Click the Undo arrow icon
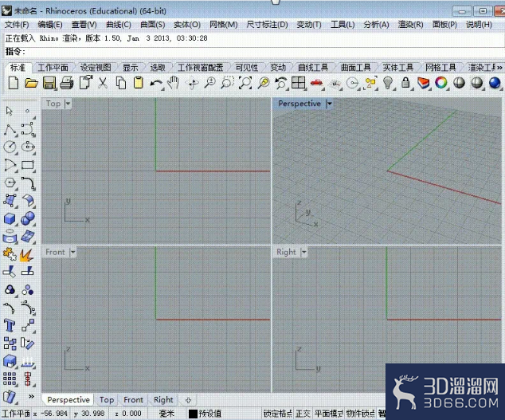This screenshot has height=420, width=505. tap(156, 84)
